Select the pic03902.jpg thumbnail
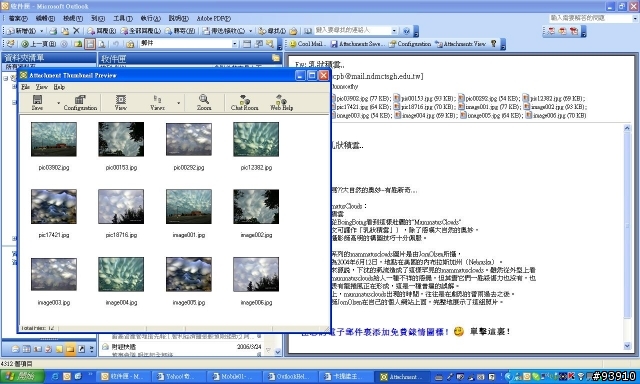The height and width of the screenshot is (384, 640). tap(53, 139)
